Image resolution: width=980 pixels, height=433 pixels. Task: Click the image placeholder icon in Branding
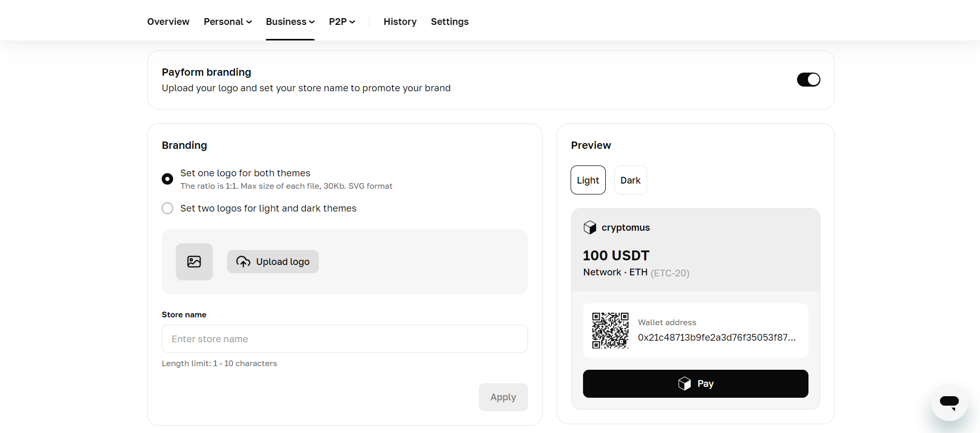coord(194,262)
